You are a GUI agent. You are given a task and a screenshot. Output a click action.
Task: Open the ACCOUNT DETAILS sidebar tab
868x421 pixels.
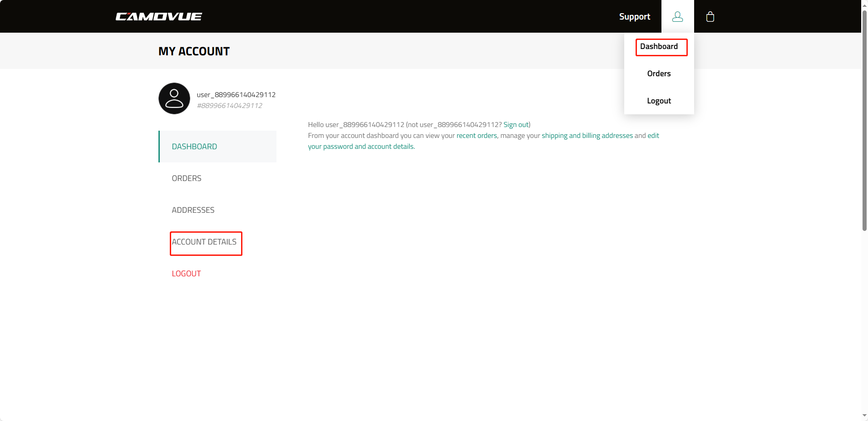[x=217, y=242]
